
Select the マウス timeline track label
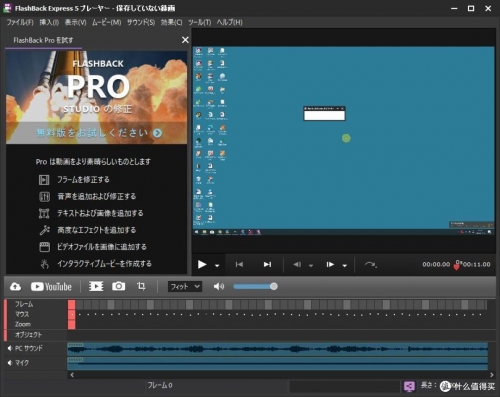[22, 314]
